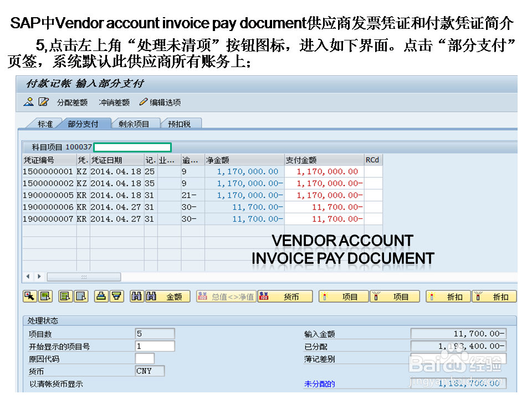
Task: Select document number 1900000005
Action: click(48, 195)
